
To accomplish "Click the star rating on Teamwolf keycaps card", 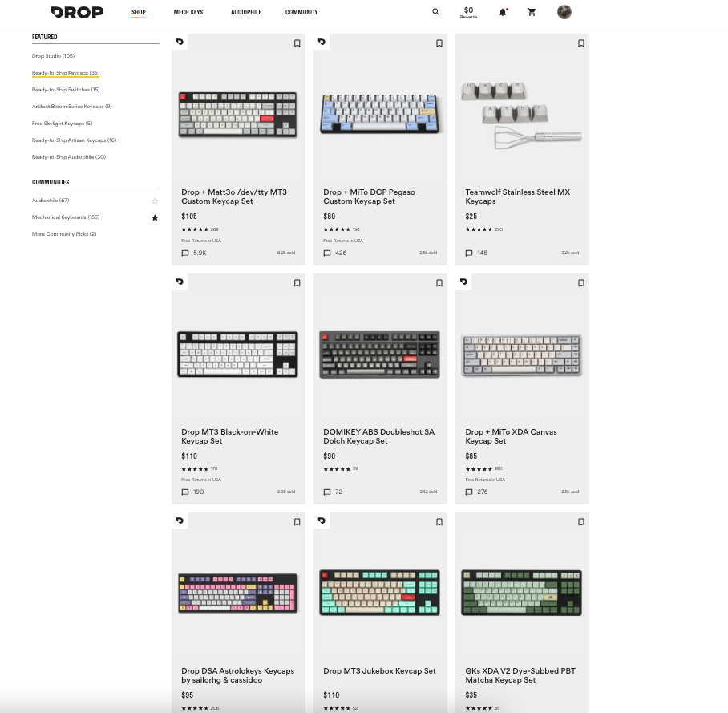I will [x=479, y=229].
